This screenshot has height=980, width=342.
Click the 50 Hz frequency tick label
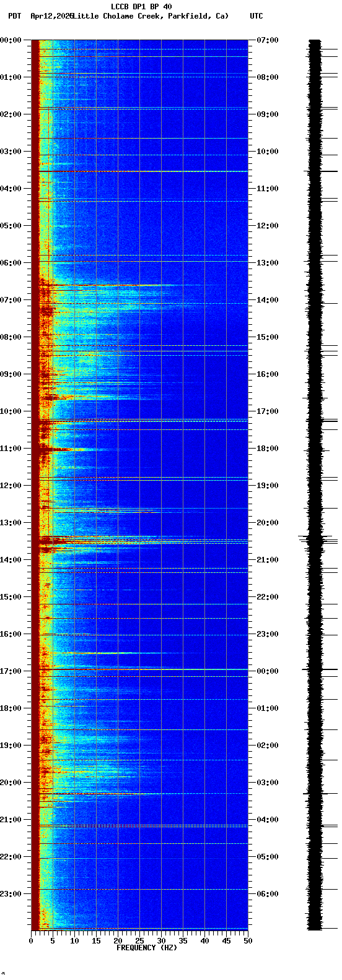[248, 941]
